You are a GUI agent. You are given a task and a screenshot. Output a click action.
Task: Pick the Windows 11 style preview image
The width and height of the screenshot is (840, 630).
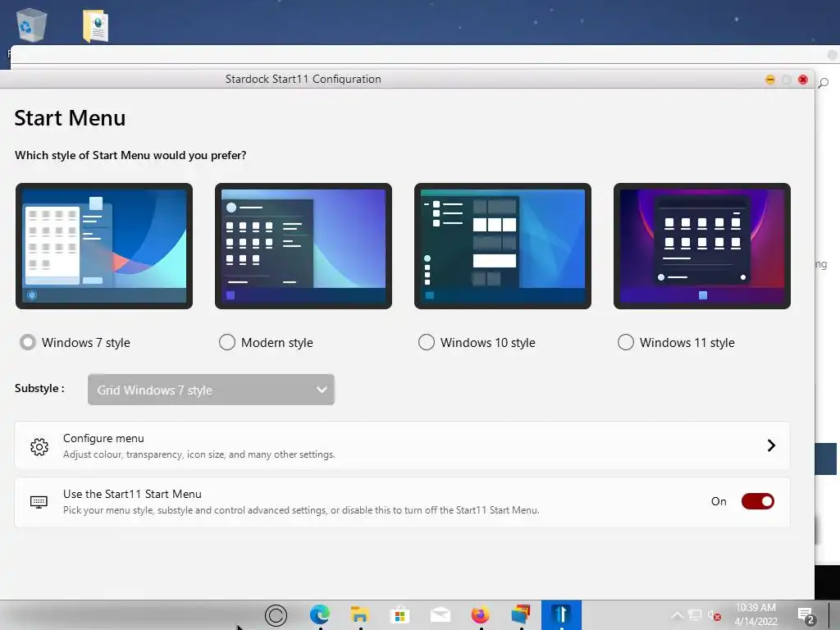point(702,246)
